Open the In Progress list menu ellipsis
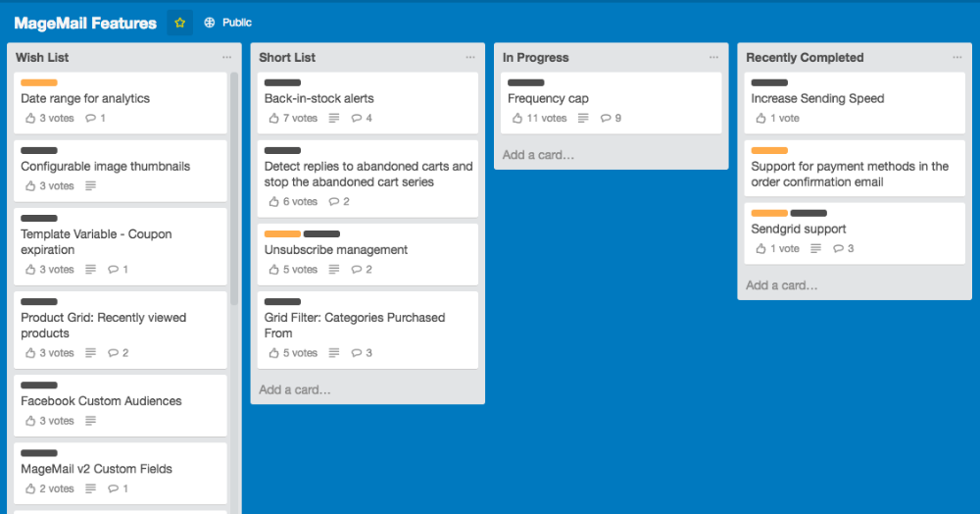 pyautogui.click(x=713, y=58)
